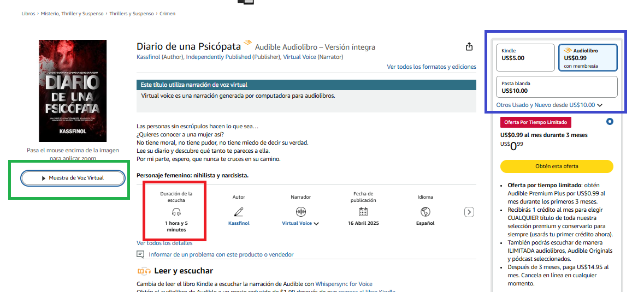
Task: Click Independently Published publisher link
Action: point(218,57)
